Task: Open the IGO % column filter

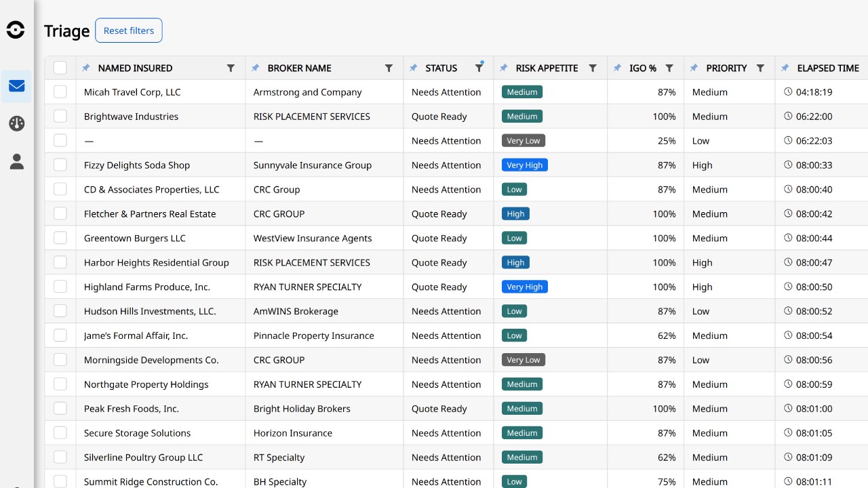Action: tap(669, 68)
